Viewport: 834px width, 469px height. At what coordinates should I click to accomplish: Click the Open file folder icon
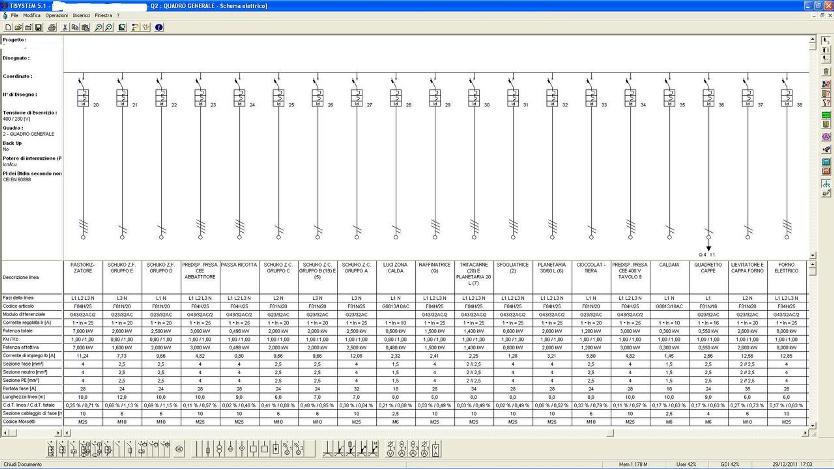[x=17, y=27]
